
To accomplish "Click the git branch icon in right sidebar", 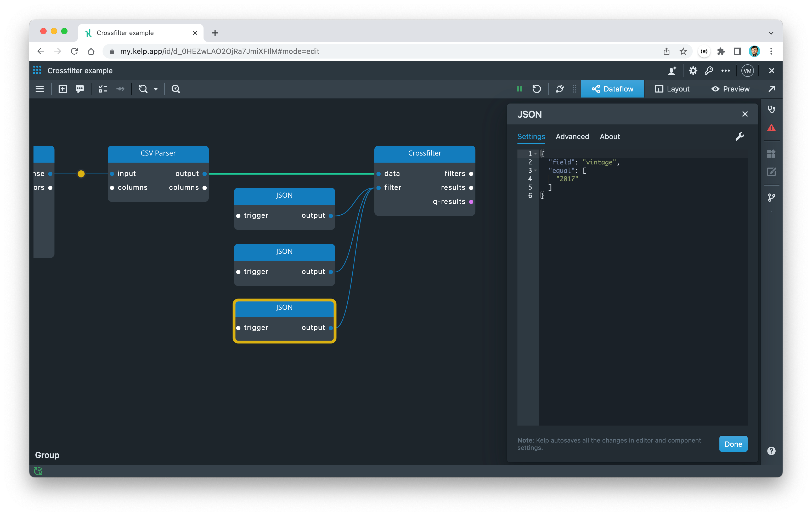I will click(771, 198).
